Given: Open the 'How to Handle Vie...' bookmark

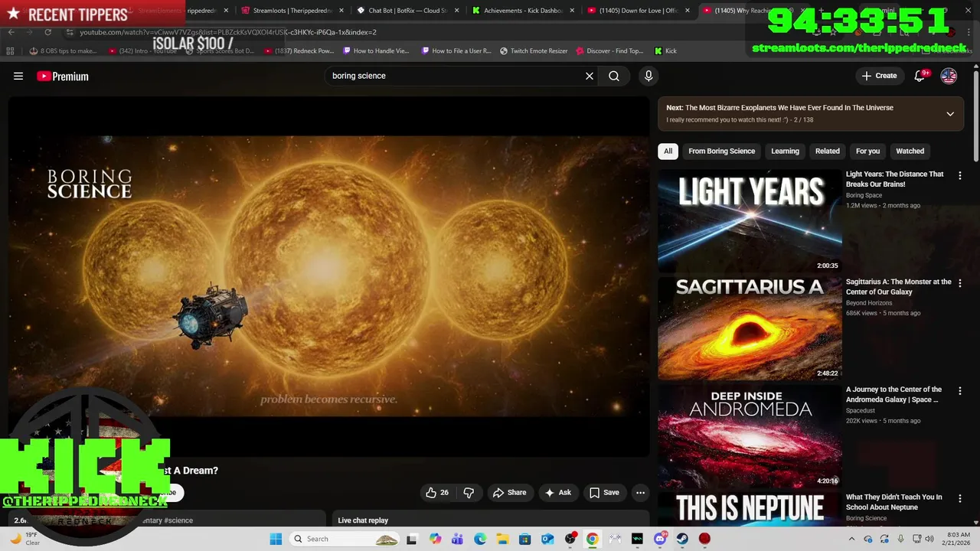Looking at the screenshot, I should tap(377, 51).
